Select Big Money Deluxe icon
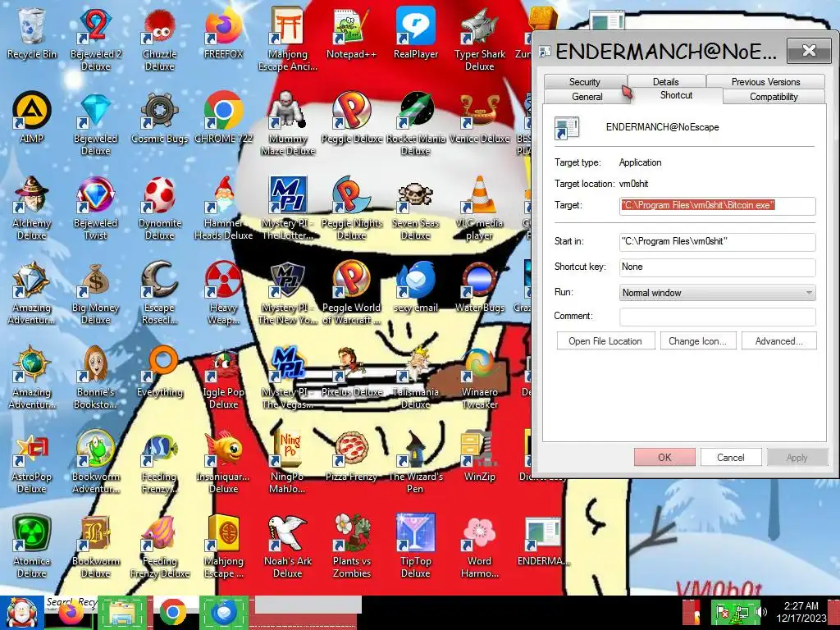840x630 pixels. [95, 293]
